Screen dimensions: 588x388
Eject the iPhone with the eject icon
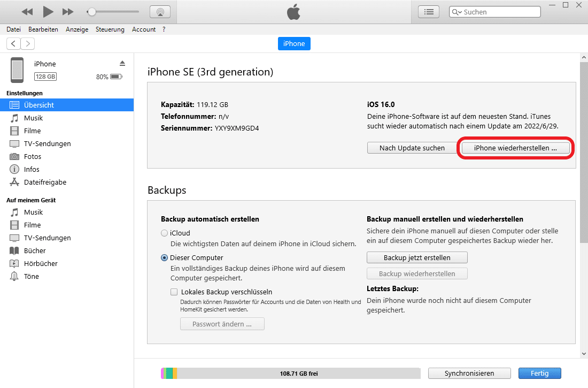point(122,64)
